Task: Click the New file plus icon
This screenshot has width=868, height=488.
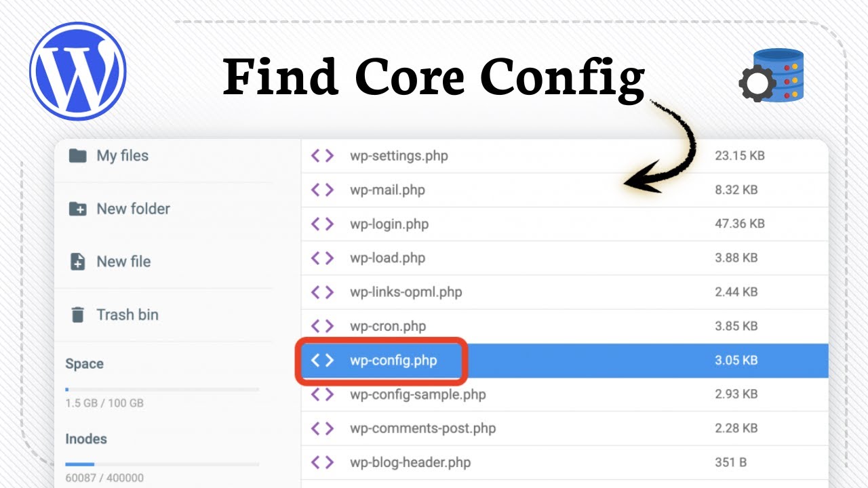Action: 78,262
